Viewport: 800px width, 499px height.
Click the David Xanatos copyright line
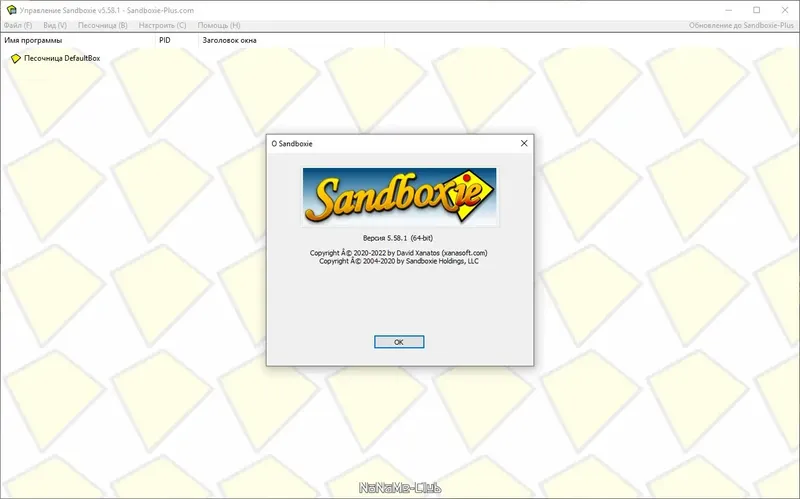tap(398, 253)
